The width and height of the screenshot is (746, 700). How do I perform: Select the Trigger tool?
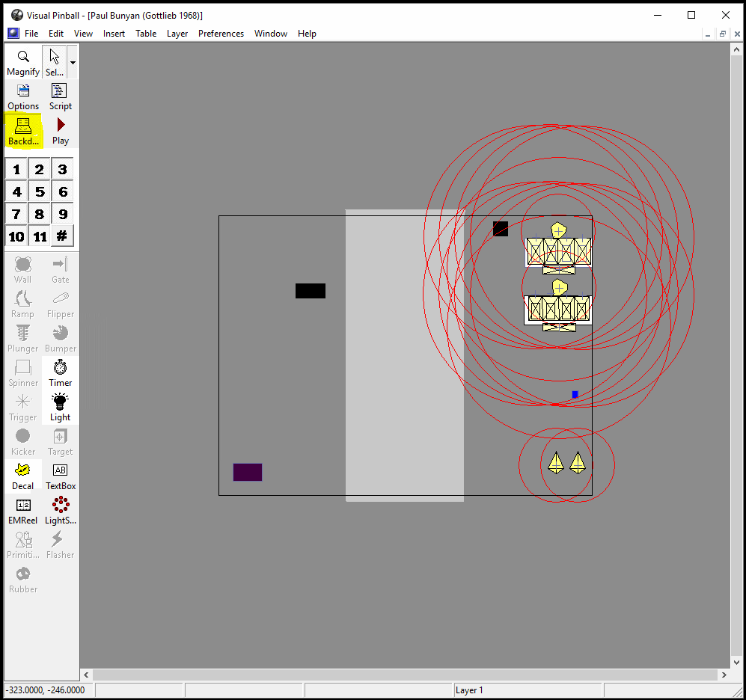(x=23, y=408)
